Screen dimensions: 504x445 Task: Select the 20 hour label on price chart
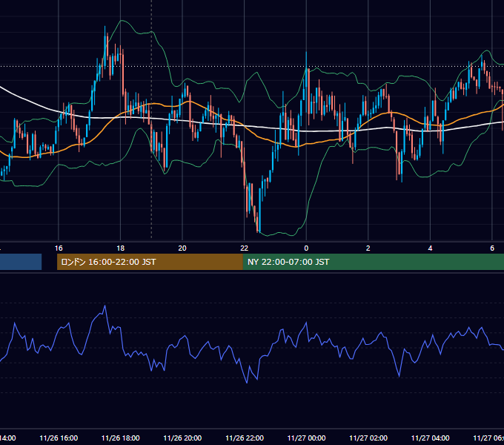(182, 248)
